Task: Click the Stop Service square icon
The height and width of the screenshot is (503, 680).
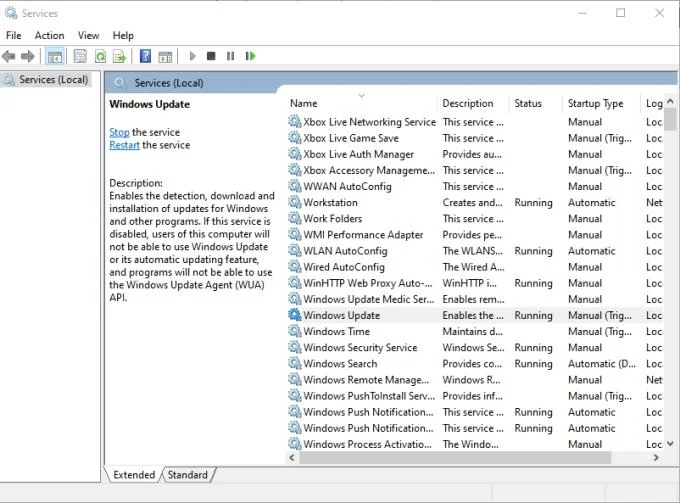Action: coord(211,56)
